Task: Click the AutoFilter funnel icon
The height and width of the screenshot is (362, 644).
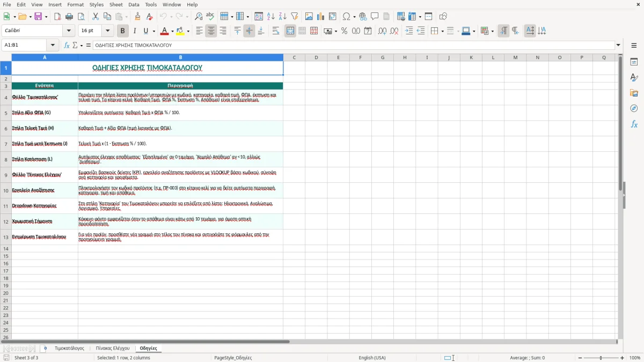Action: 294,17
